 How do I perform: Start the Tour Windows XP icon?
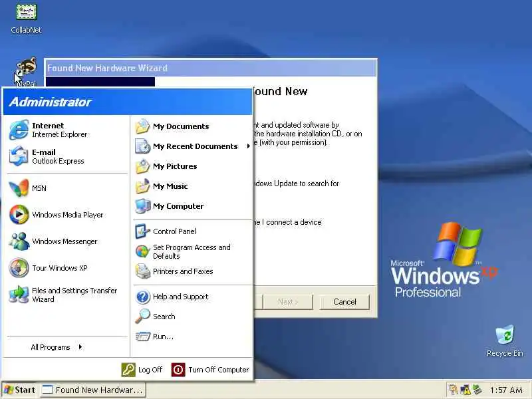[19, 268]
